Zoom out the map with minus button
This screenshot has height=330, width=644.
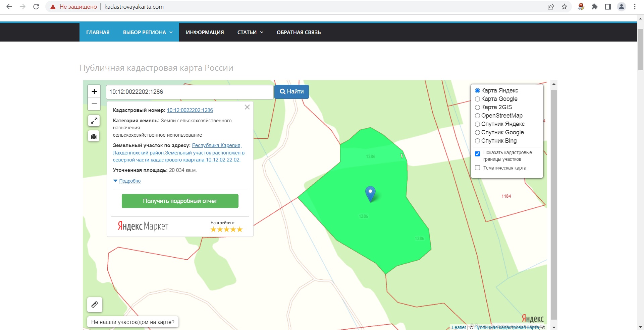[94, 104]
